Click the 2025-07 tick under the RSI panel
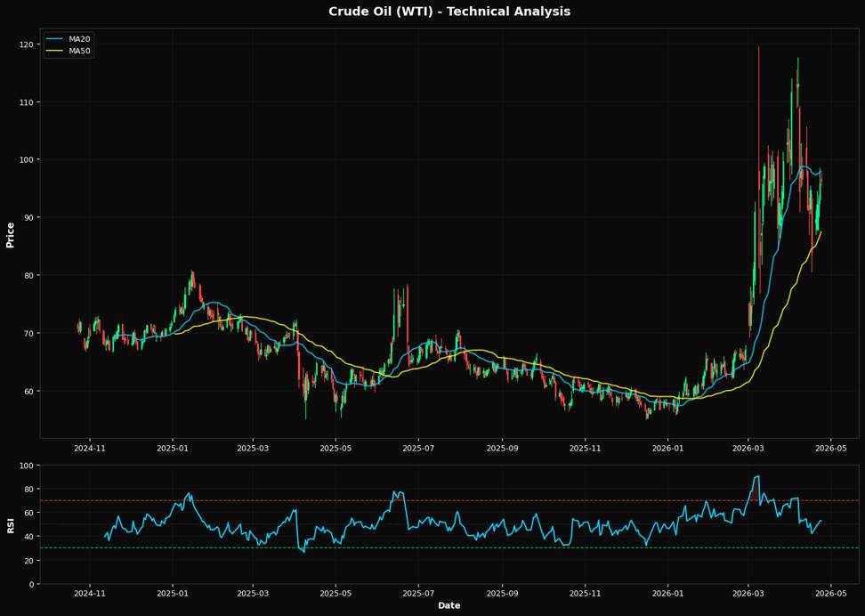Viewport: 865px width, 616px height. [x=418, y=594]
